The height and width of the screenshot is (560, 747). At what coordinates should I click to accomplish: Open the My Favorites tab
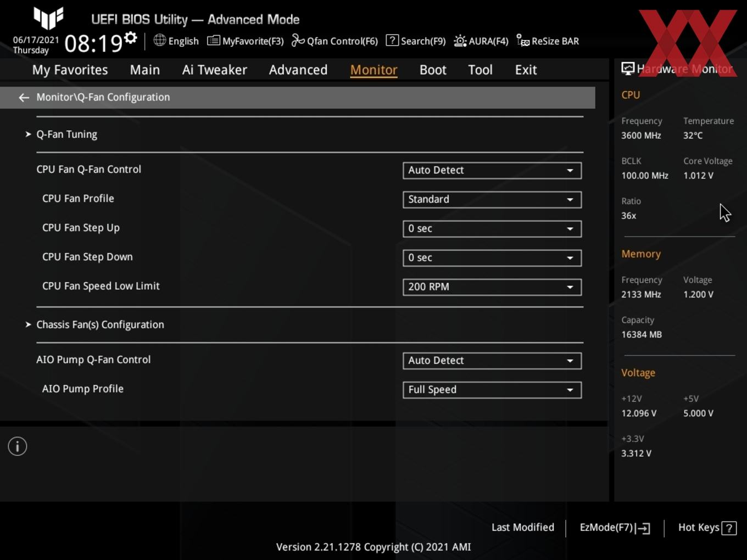tap(70, 70)
